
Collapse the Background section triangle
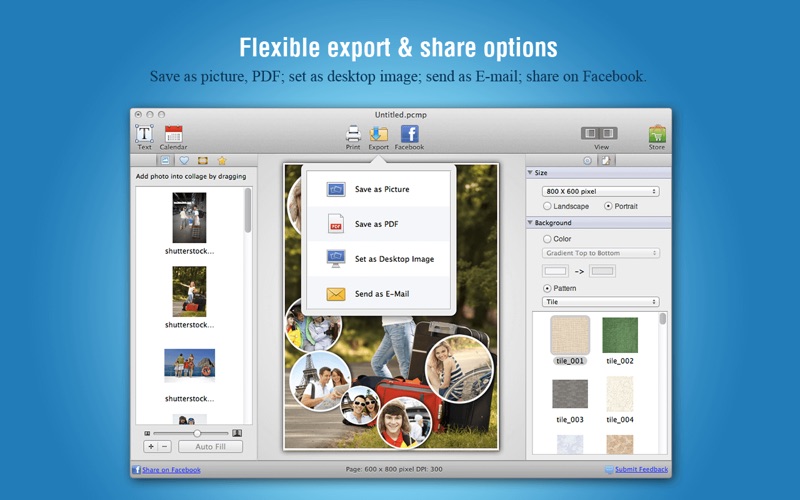(530, 222)
